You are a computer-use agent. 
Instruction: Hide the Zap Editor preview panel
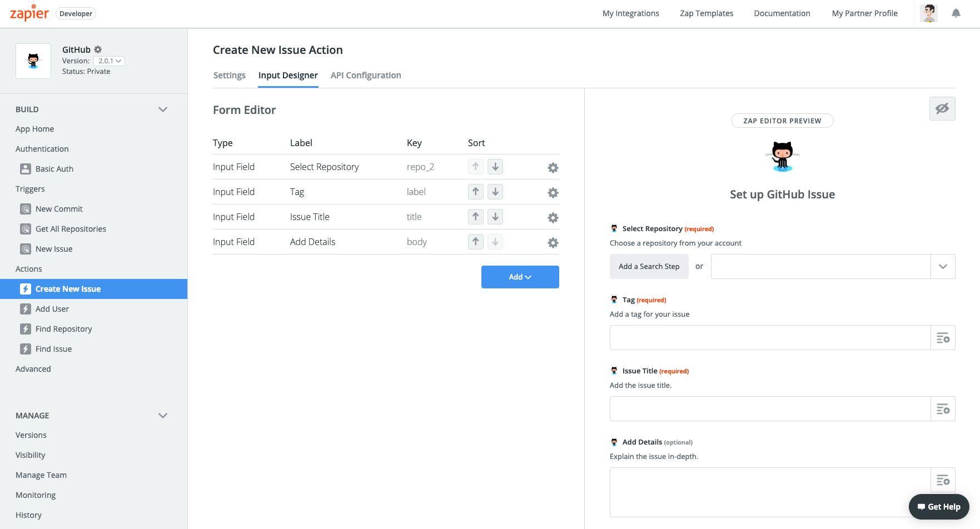942,108
